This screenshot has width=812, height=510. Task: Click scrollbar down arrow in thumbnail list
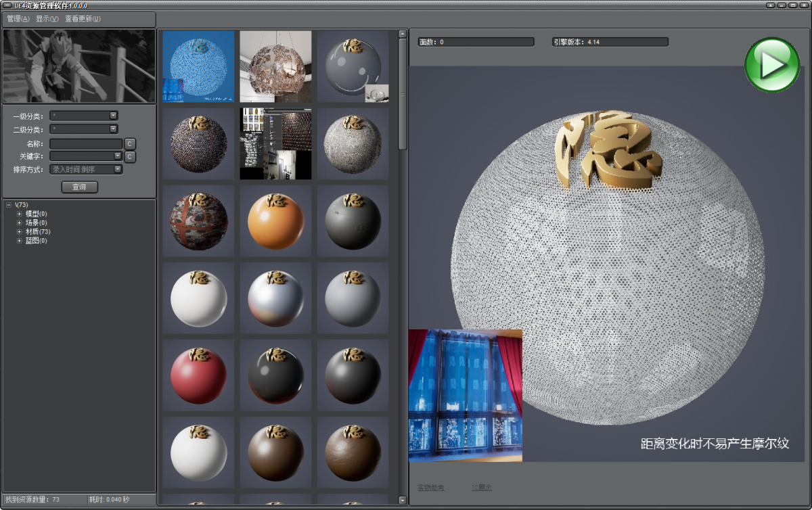403,501
